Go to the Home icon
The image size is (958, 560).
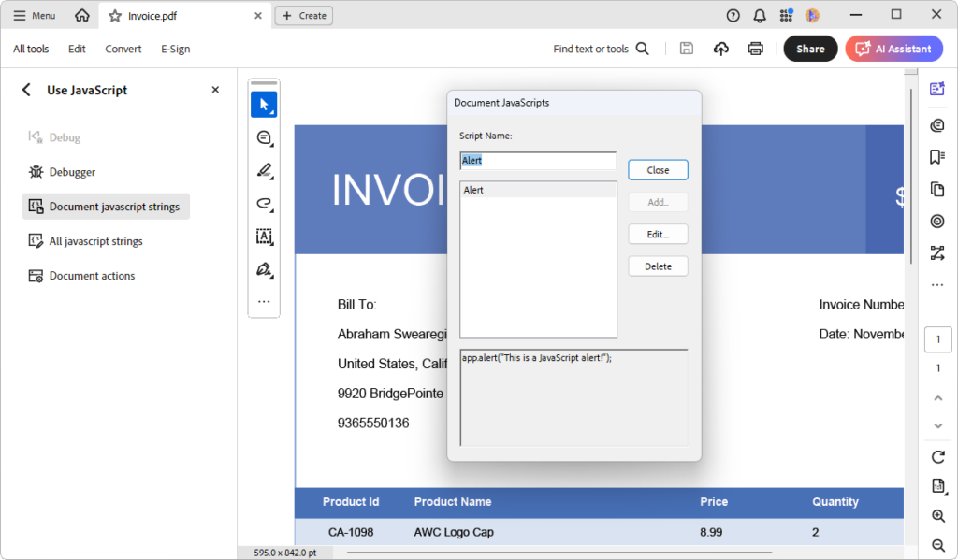point(82,15)
